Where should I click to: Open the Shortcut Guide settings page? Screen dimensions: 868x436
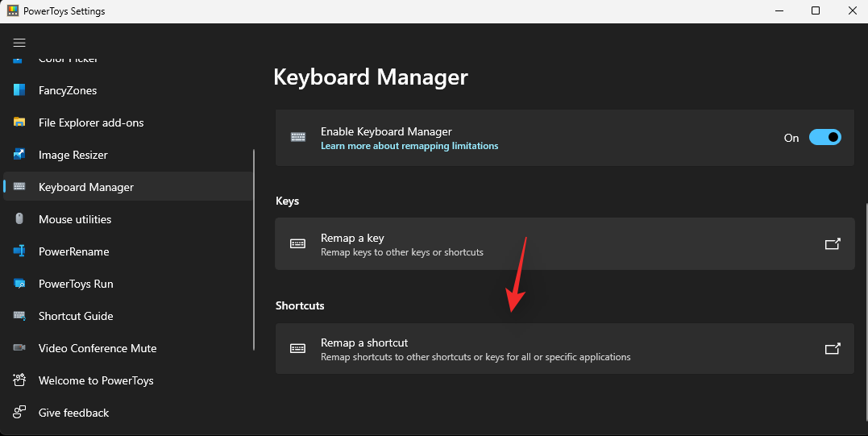coord(76,316)
